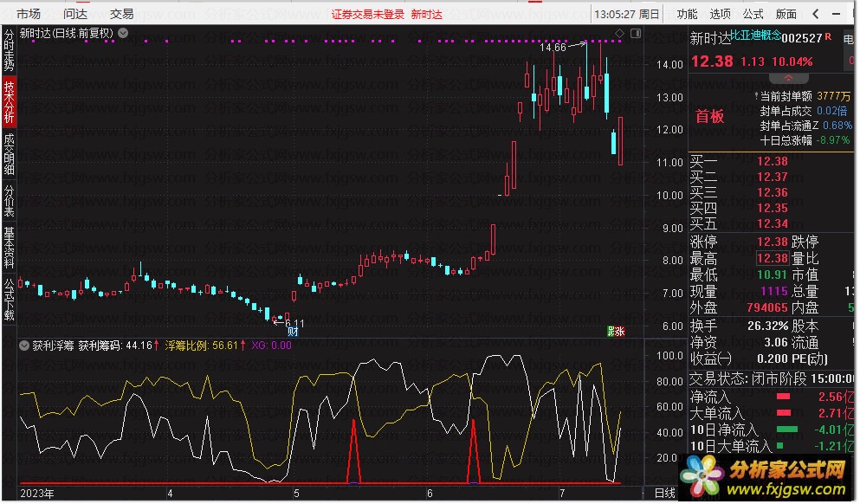
Task: Click the red R margin marker
Action: [x=828, y=36]
